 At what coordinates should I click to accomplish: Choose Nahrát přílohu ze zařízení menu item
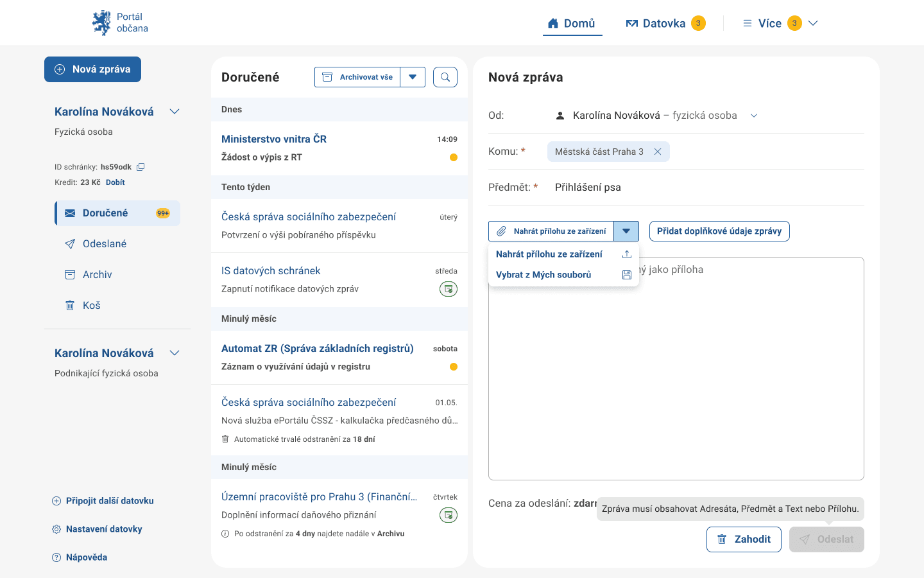tap(549, 254)
